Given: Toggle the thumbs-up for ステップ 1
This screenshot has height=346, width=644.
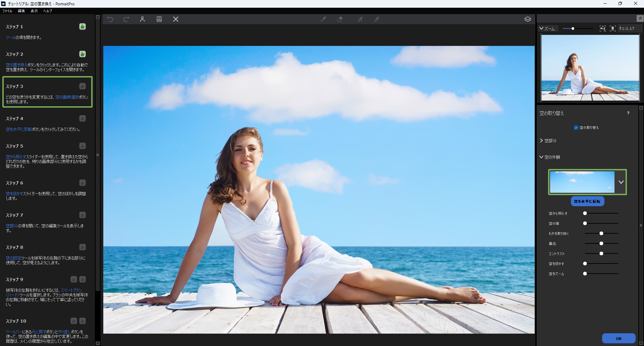Looking at the screenshot, I should coord(82,26).
